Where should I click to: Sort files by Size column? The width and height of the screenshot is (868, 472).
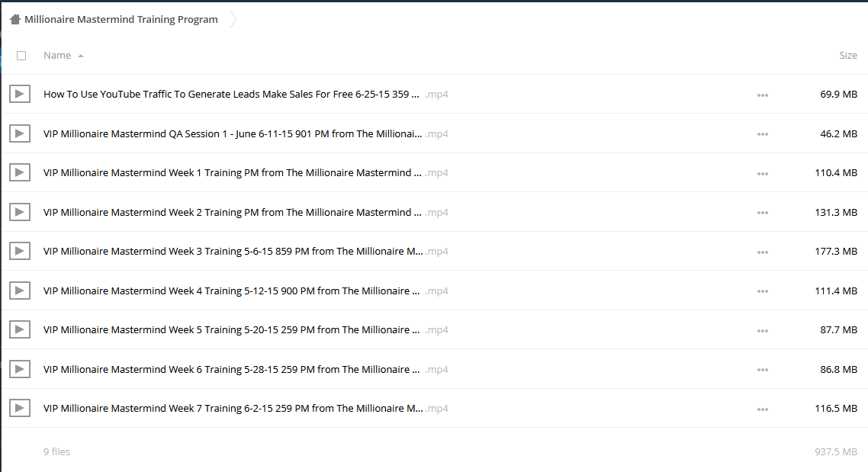click(848, 56)
